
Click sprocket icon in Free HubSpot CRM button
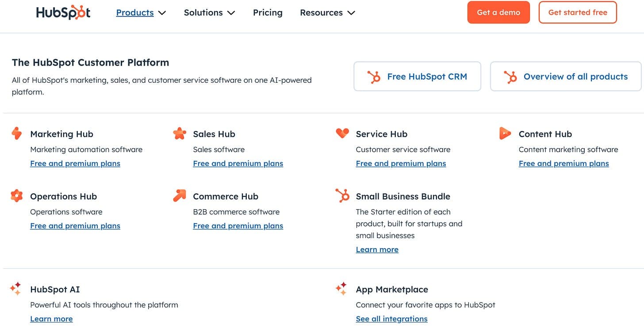(x=374, y=77)
